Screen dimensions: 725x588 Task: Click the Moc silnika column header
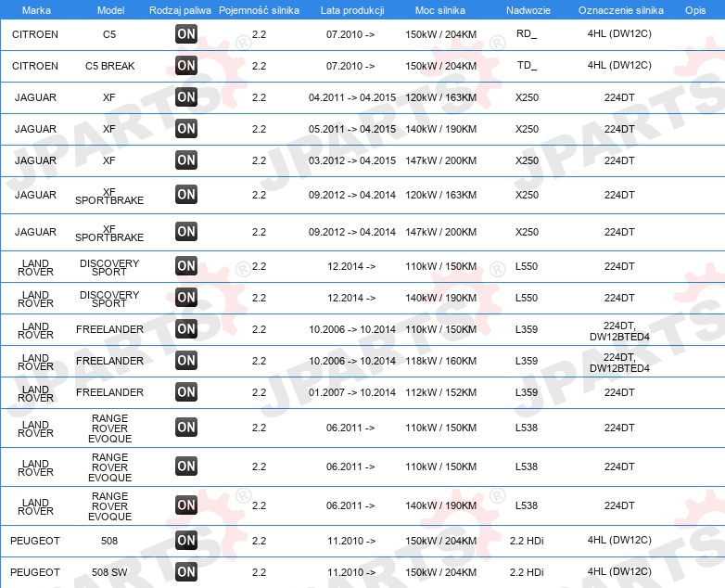coord(440,10)
